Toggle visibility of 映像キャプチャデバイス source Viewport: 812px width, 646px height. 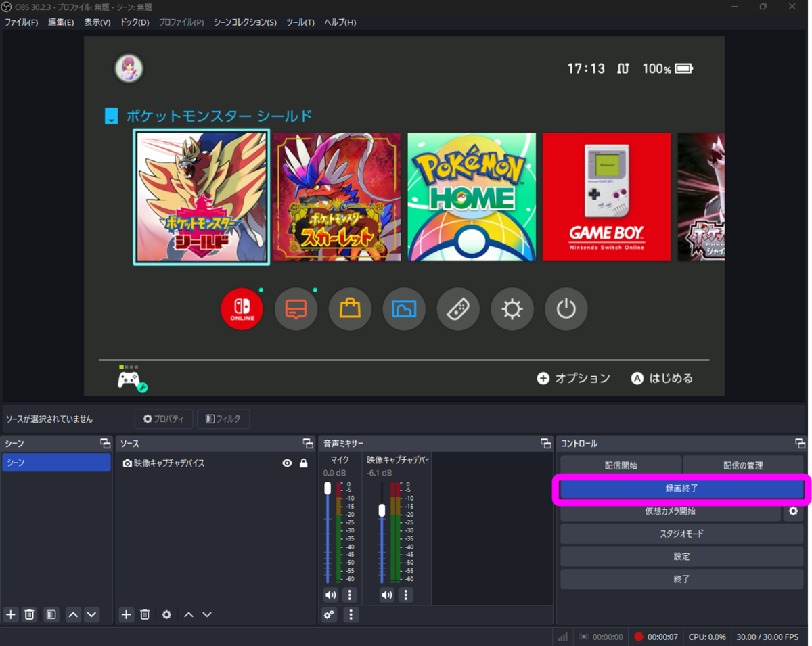pyautogui.click(x=287, y=463)
